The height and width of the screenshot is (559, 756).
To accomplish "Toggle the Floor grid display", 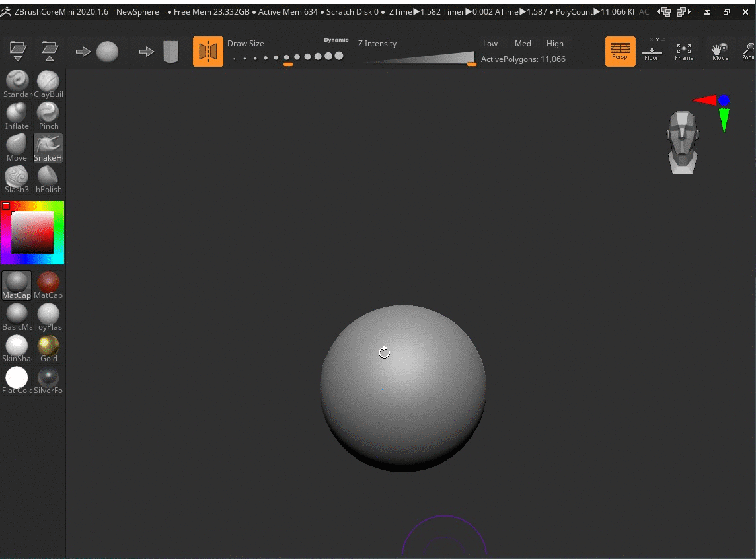I will (652, 52).
